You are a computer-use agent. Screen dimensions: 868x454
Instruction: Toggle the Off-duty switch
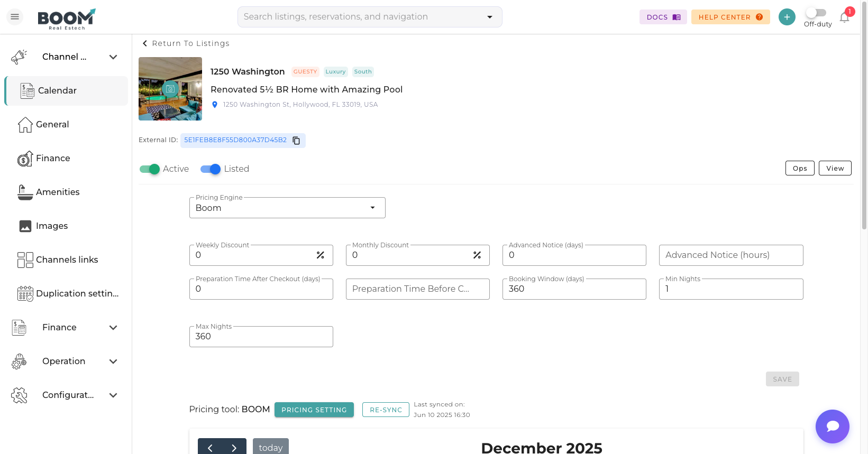click(x=816, y=13)
